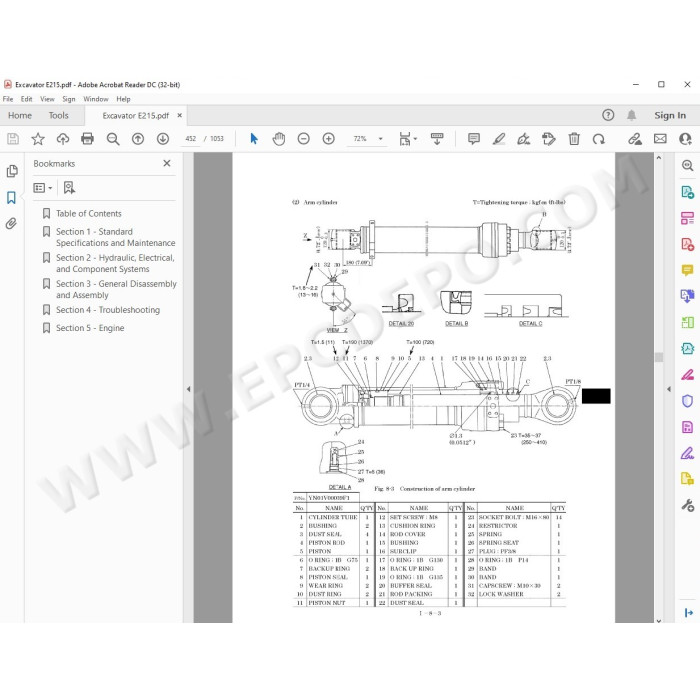Delete with the trash can icon
The width and height of the screenshot is (700, 700).
click(574, 139)
